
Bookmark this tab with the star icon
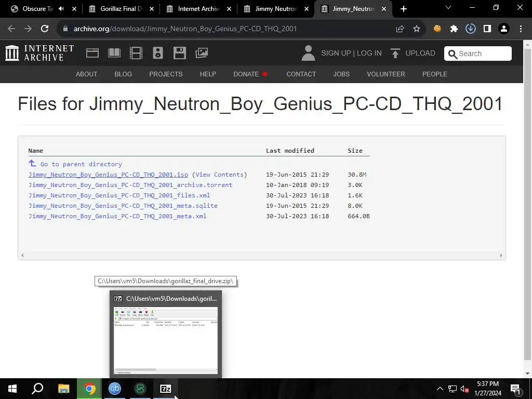(417, 29)
